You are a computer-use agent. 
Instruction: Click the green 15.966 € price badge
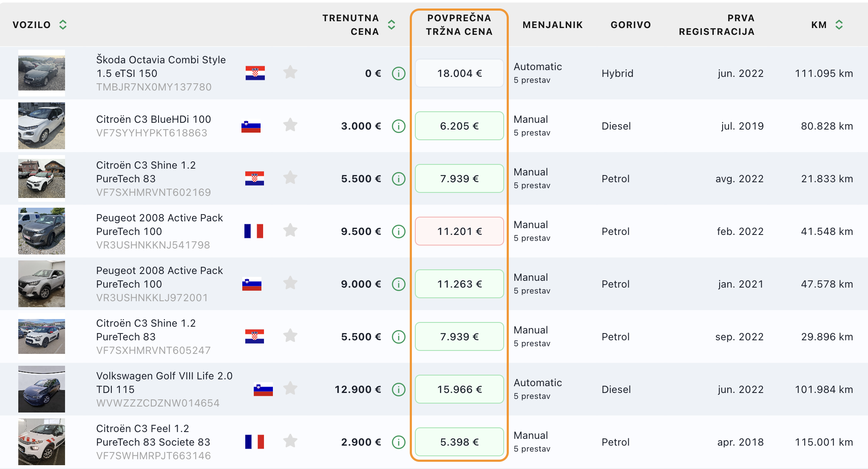click(x=459, y=390)
